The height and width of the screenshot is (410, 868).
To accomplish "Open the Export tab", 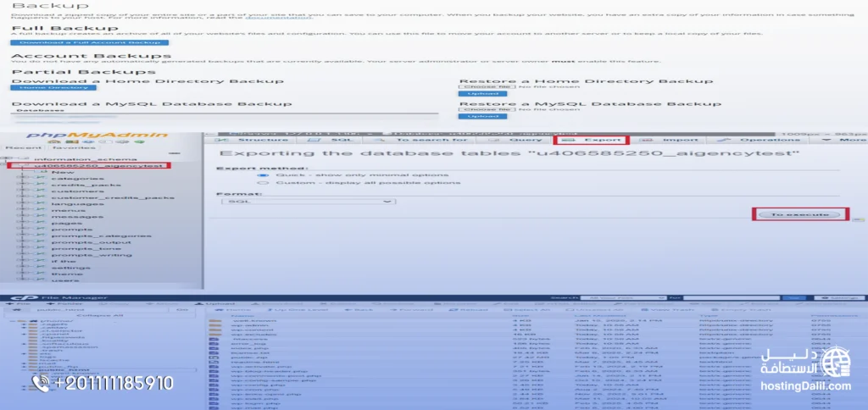I will tap(591, 141).
